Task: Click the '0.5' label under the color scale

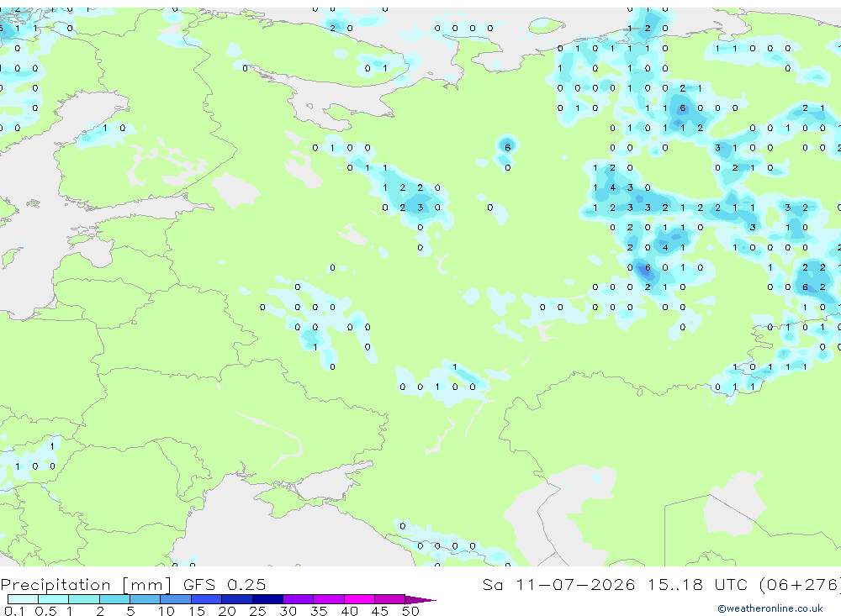Action: tap(45, 611)
